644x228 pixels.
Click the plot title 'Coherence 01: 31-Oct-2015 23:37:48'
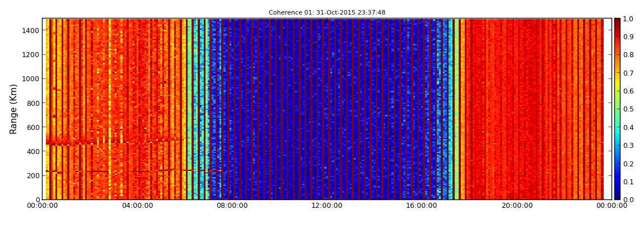[327, 13]
